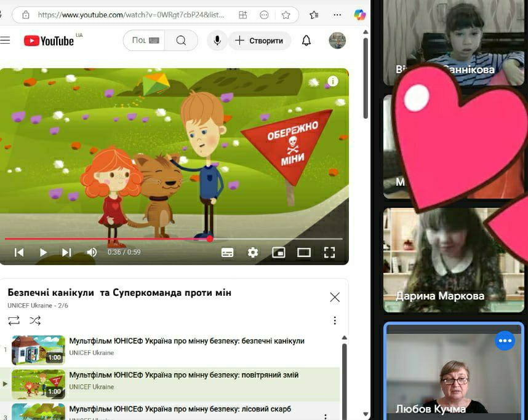Toggle playlist loop
This screenshot has height=420, width=528.
[14, 320]
